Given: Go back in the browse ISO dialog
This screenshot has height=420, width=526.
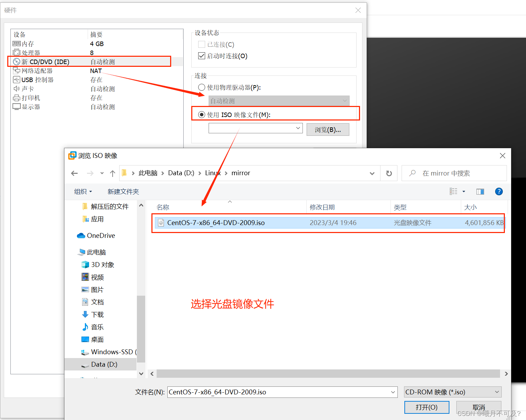Looking at the screenshot, I should [x=74, y=173].
